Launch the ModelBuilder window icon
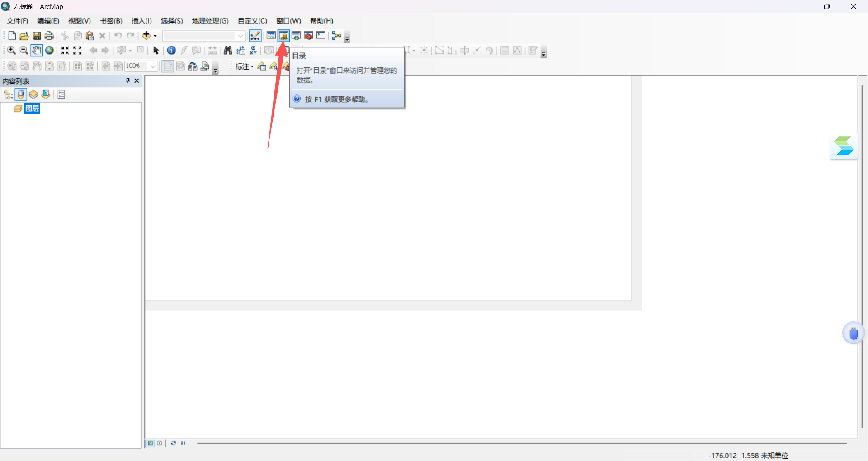This screenshot has width=868, height=461. click(x=337, y=36)
